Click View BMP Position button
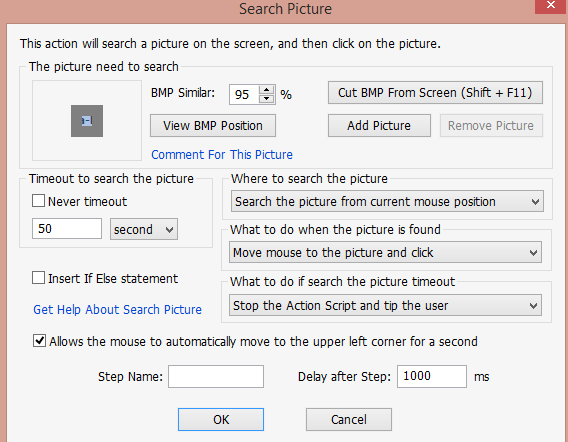 [213, 126]
